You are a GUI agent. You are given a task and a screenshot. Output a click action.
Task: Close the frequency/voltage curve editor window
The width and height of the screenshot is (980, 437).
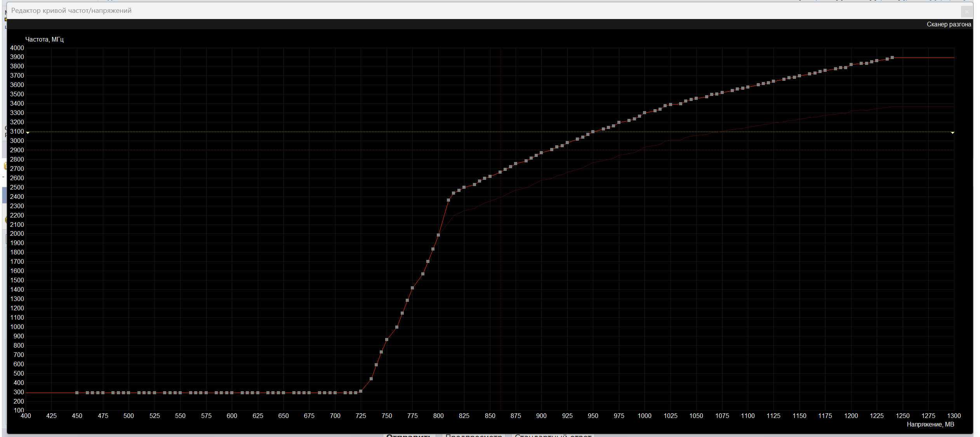[x=966, y=12]
